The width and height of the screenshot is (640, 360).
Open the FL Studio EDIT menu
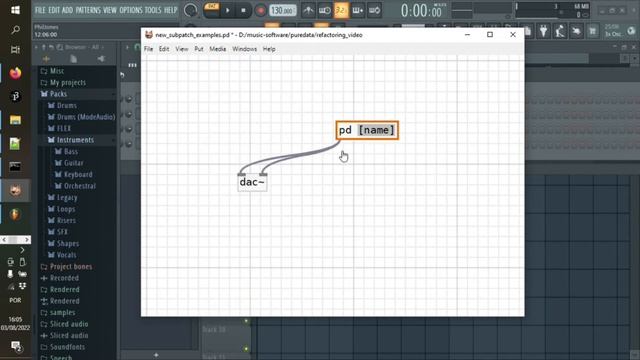coord(54,10)
